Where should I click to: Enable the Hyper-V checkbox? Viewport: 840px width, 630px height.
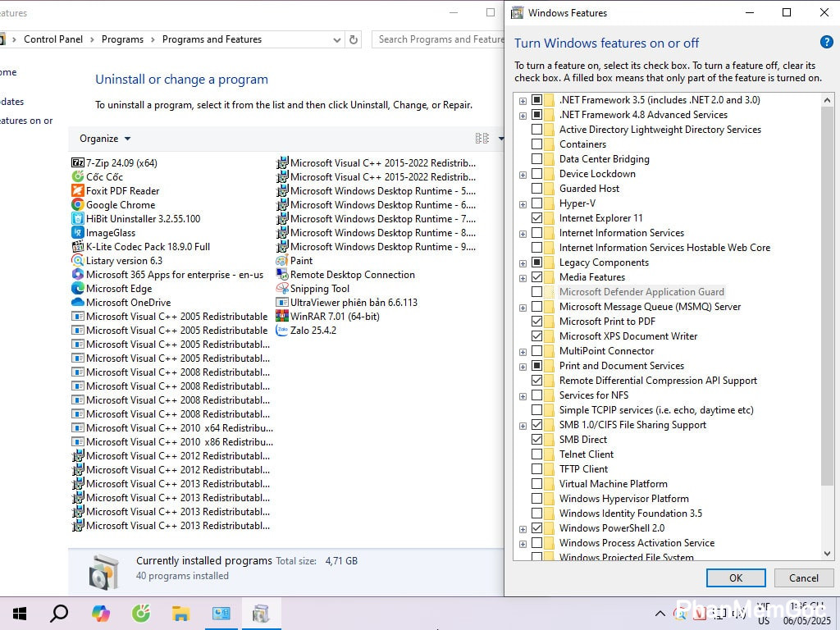[536, 203]
